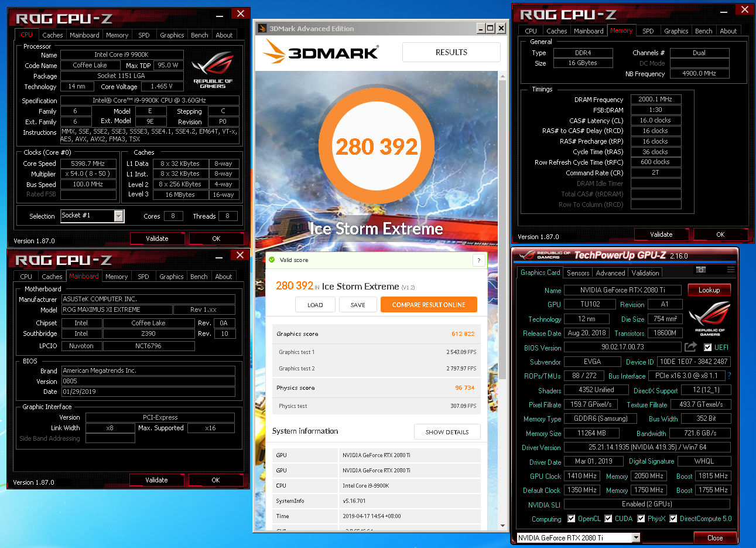Open the help question mark beside Valid score
This screenshot has width=756, height=548.
click(479, 260)
